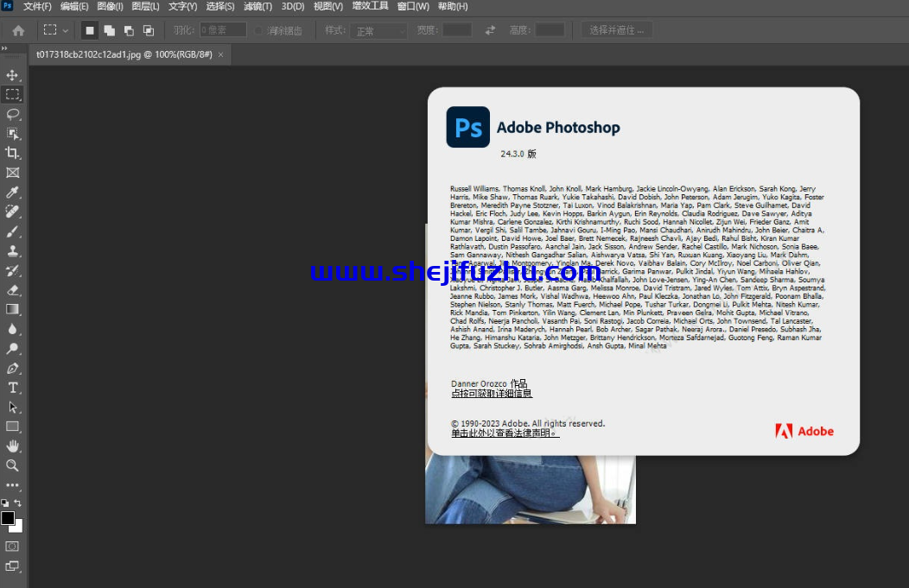Viewport: 909px width, 588px height.
Task: Choose Add to Selection mode
Action: click(109, 30)
